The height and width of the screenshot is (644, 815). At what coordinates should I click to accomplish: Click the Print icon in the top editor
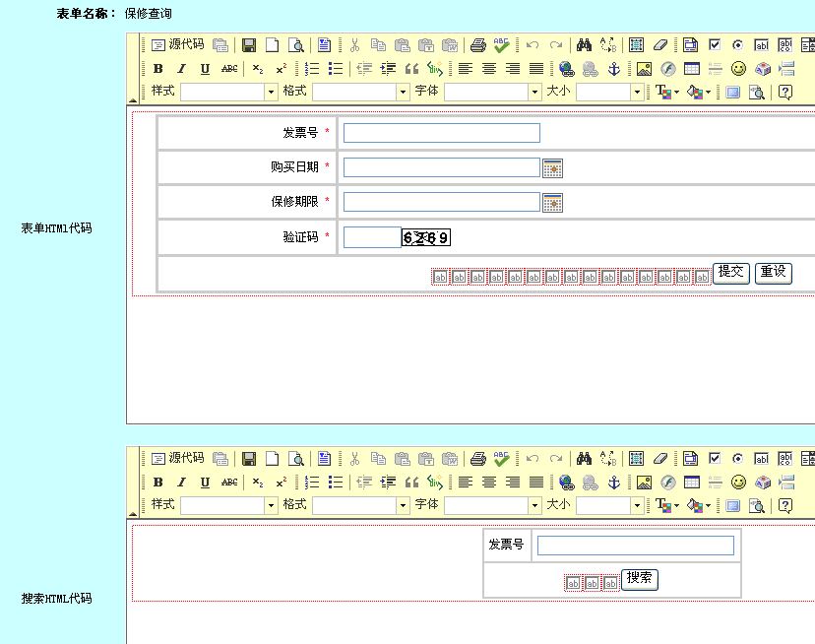coord(478,45)
